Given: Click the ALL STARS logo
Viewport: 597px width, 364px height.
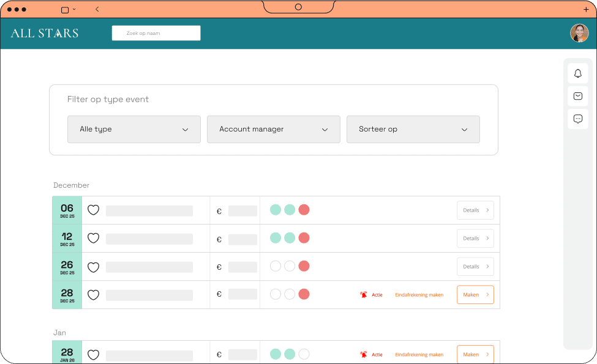Looking at the screenshot, I should [x=45, y=33].
